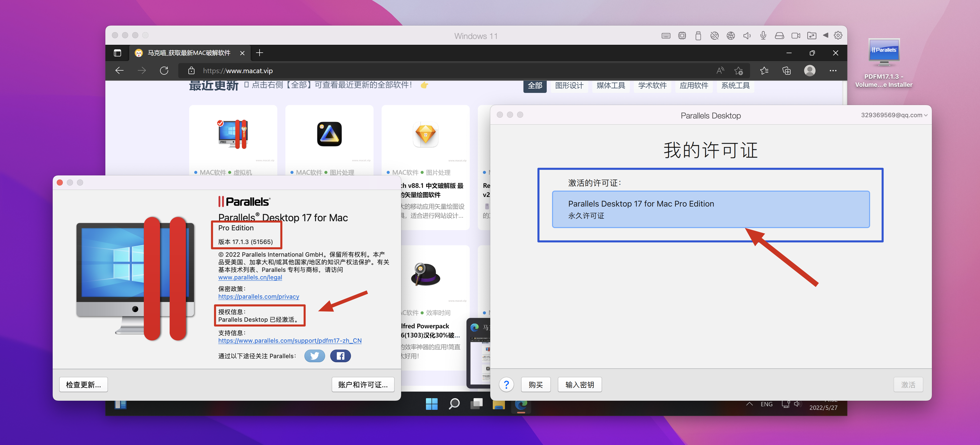
Task: Open the Parallels support pdfm17-zh_CN link
Action: [290, 340]
